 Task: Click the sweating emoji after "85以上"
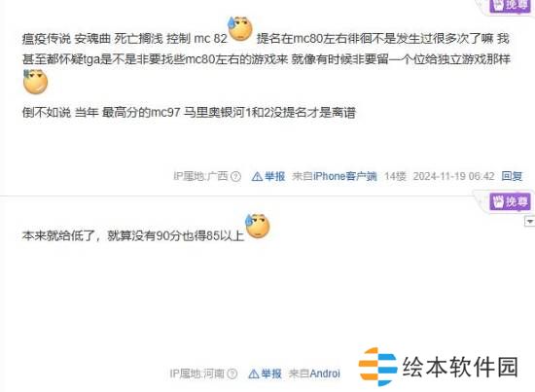(258, 227)
